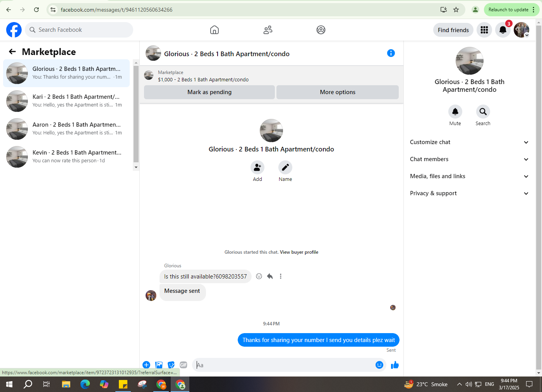Open more actions plus icon in composer
This screenshot has height=392, width=542.
coord(146,365)
